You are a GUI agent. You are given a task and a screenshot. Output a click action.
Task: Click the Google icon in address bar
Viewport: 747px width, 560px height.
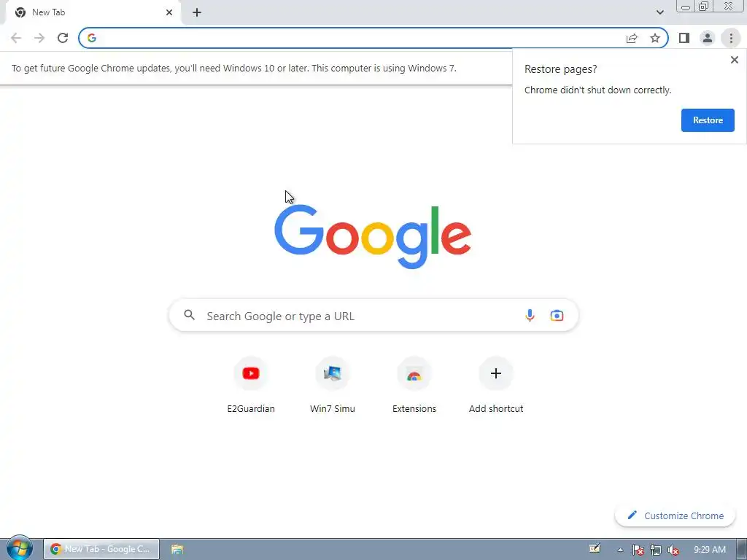(x=92, y=38)
